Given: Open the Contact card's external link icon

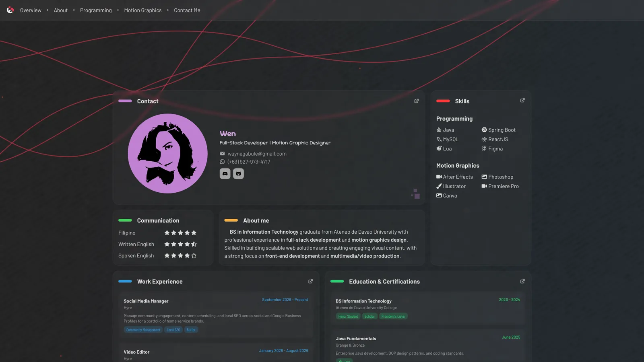Looking at the screenshot, I should coord(417,101).
